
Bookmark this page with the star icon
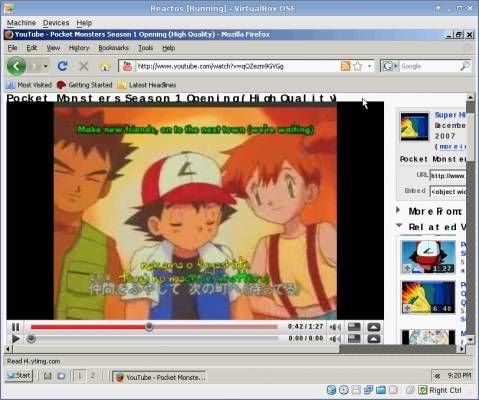357,66
